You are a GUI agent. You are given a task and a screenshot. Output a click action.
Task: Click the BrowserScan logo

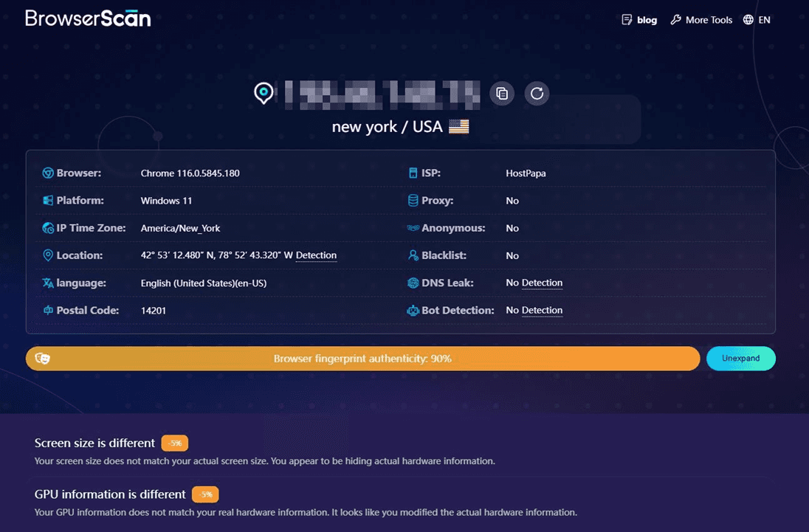[x=88, y=18]
